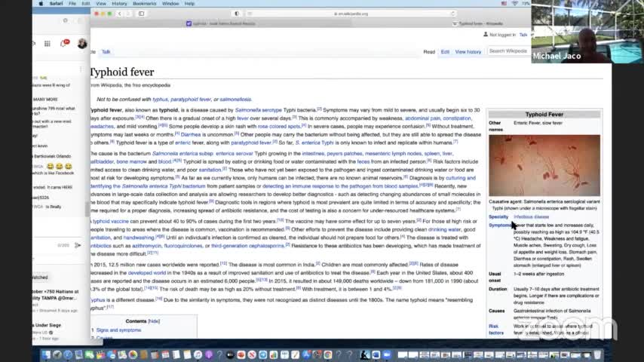The height and width of the screenshot is (362, 644).
Task: Open the constipation link in the intro
Action: pos(457,118)
